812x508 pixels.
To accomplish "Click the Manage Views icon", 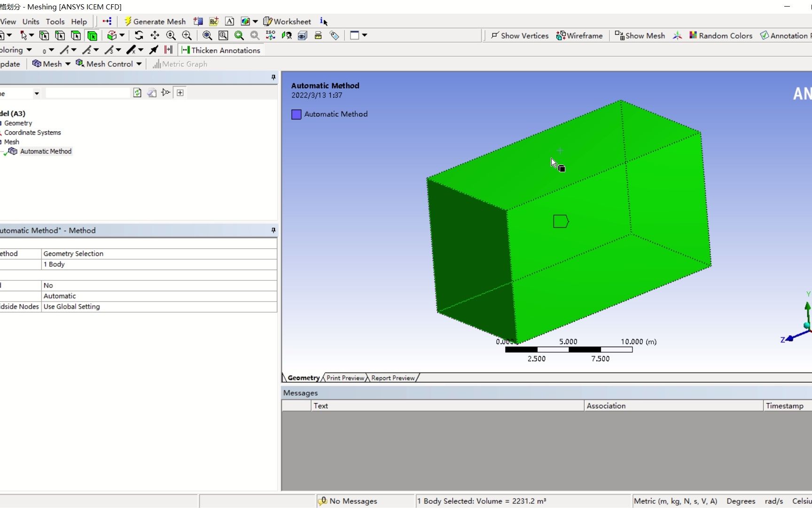I will tap(303, 35).
